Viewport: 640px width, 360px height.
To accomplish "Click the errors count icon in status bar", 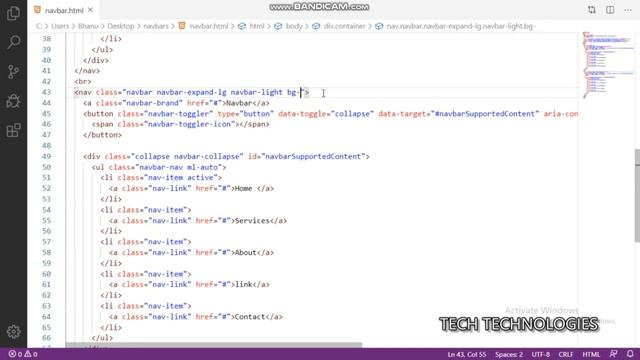I will [15, 354].
